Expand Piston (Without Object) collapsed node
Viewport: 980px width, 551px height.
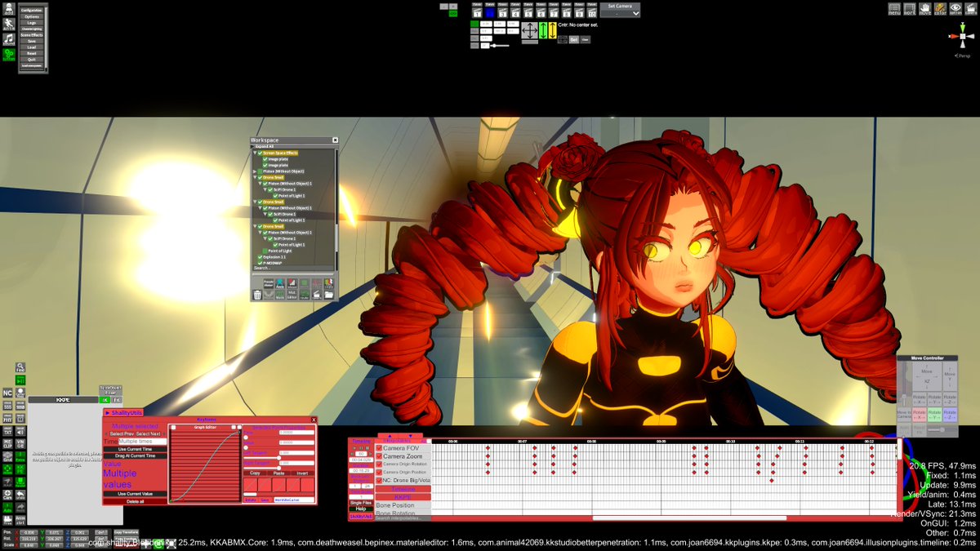(x=255, y=171)
